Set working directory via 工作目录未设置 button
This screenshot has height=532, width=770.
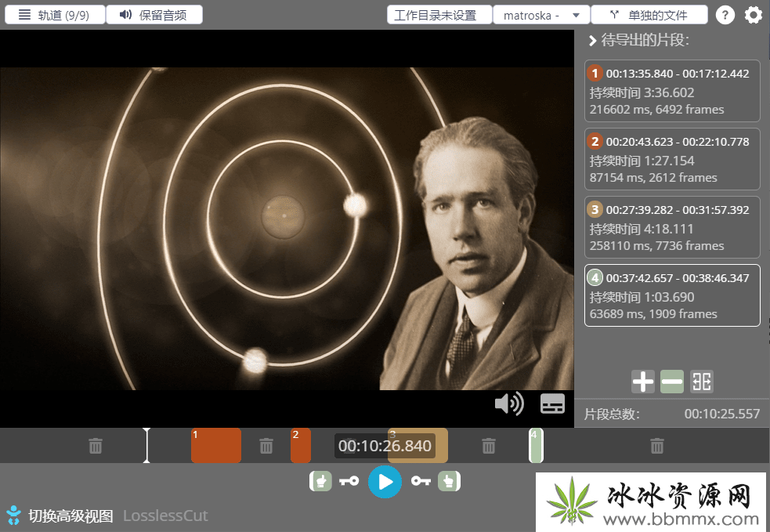(x=439, y=15)
